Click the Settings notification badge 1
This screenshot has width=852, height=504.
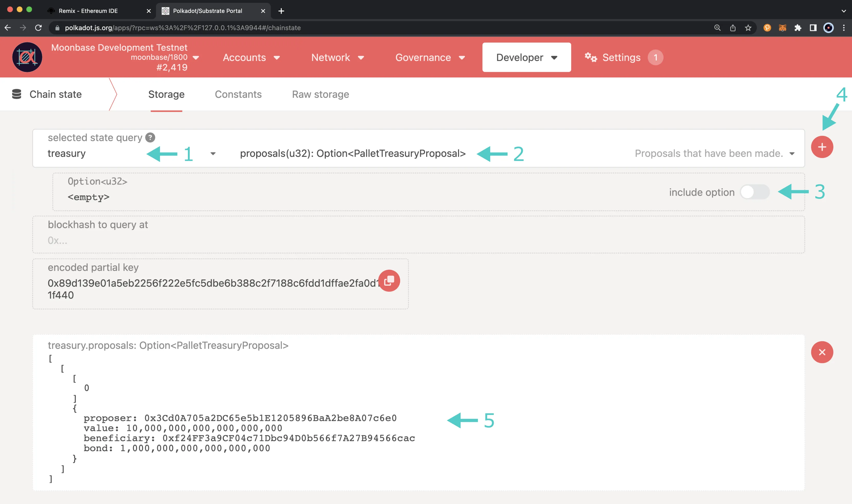(x=655, y=57)
